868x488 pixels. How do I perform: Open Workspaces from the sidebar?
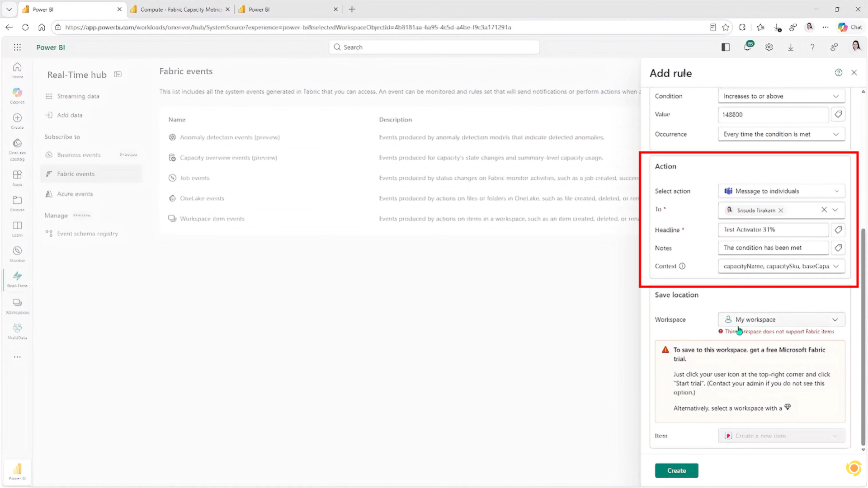click(x=17, y=305)
